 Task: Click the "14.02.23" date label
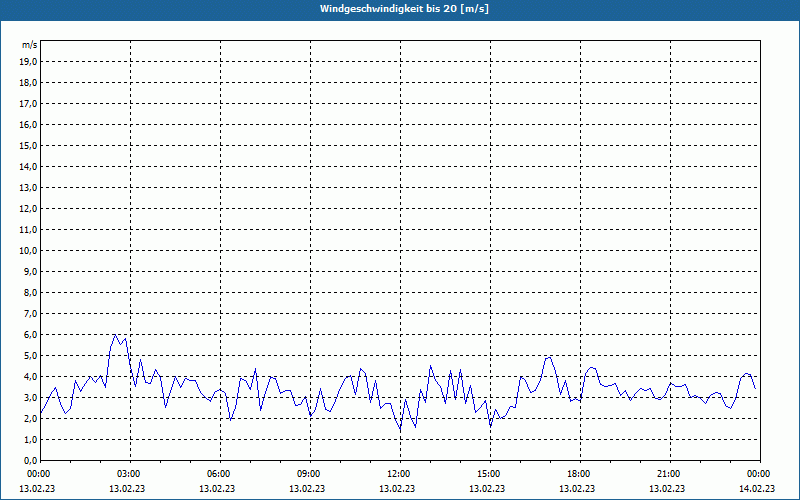pyautogui.click(x=757, y=489)
